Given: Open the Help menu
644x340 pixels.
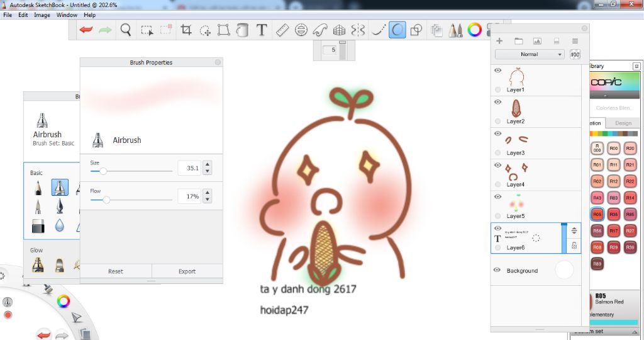Looking at the screenshot, I should [89, 15].
